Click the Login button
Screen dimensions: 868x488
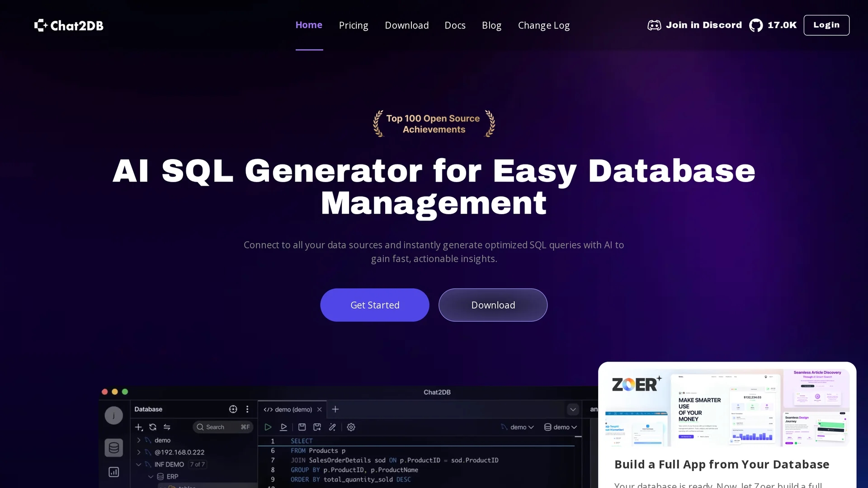pos(826,25)
